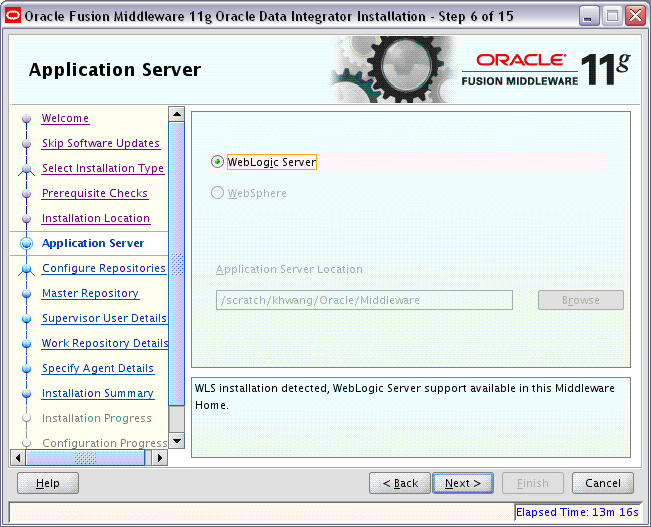Click the Oracle logo icon in title bar
The height and width of the screenshot is (527, 651).
[13, 16]
